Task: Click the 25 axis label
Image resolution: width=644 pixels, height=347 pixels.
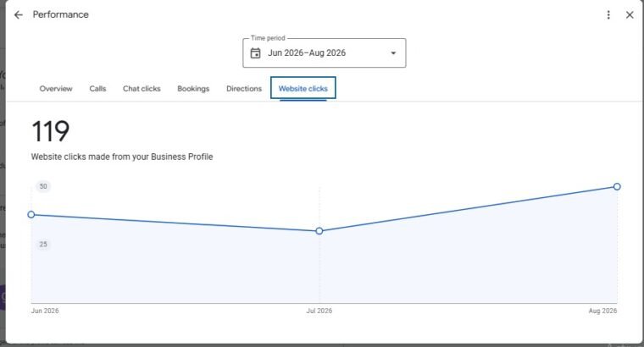Action: (x=43, y=245)
